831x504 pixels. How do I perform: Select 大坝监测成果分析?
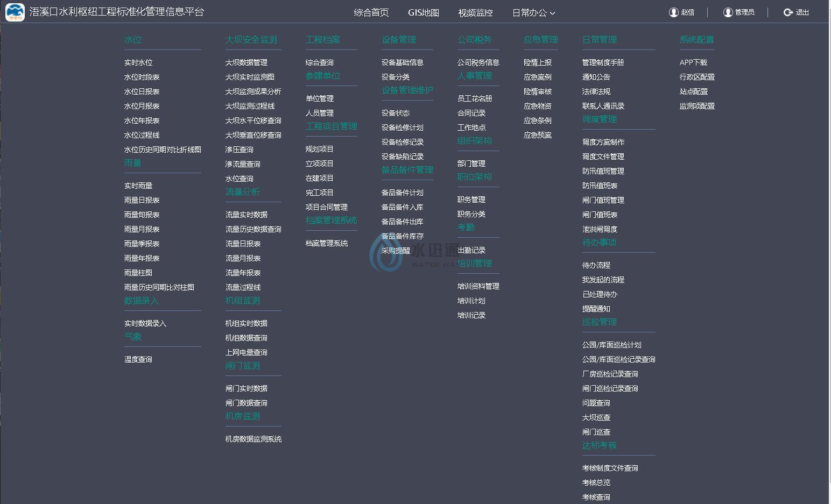pos(253,91)
